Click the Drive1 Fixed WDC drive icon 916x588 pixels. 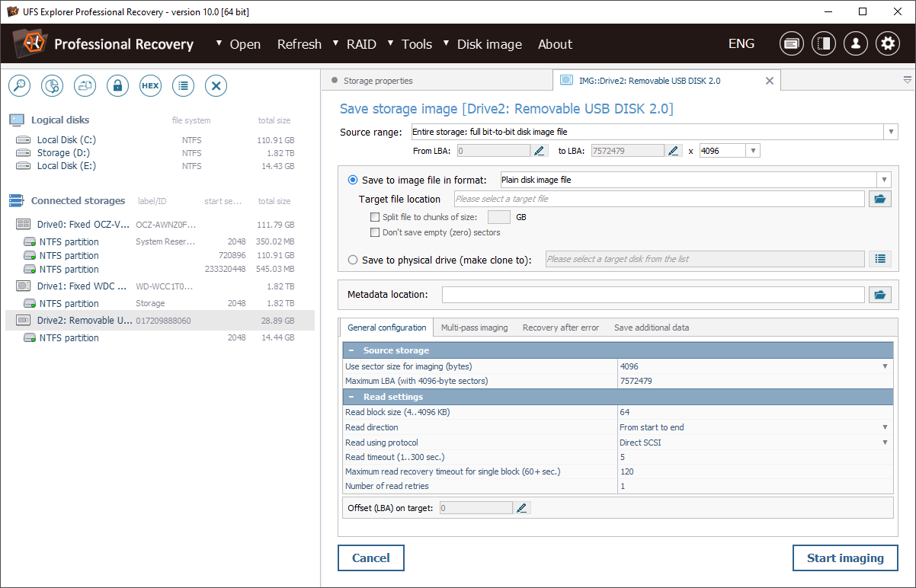click(23, 286)
